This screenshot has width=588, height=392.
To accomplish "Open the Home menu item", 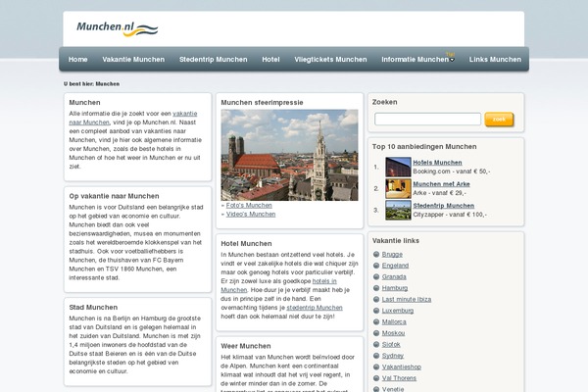I will [78, 59].
